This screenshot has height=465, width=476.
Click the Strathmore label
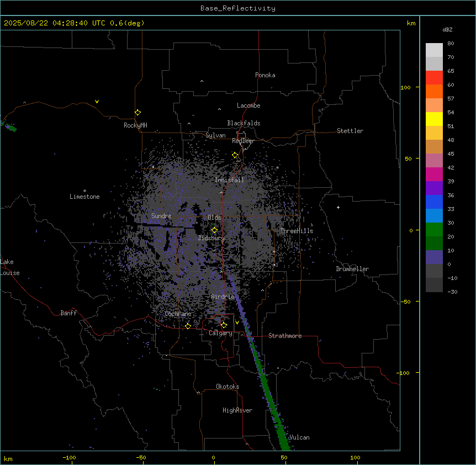click(285, 336)
